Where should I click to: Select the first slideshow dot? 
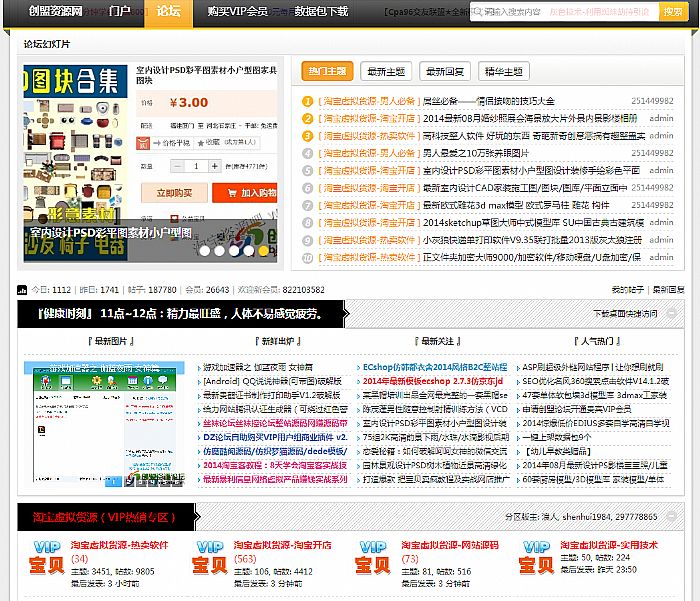(205, 251)
